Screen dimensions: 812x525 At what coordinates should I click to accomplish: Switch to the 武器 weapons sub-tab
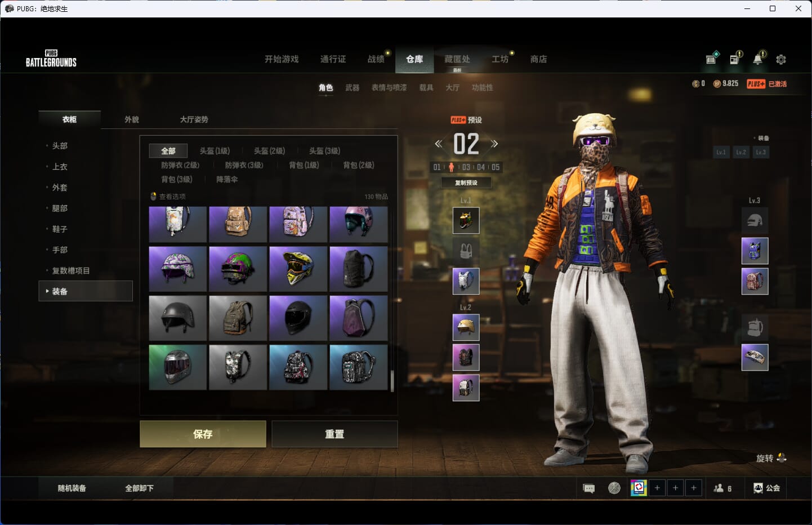pyautogui.click(x=353, y=88)
